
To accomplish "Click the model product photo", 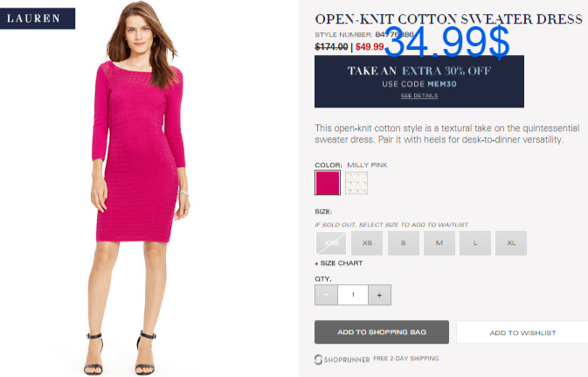I will point(140,188).
